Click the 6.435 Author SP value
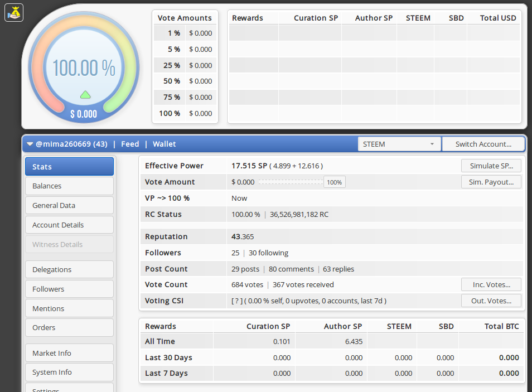Image resolution: width=532 pixels, height=392 pixels. point(354,341)
